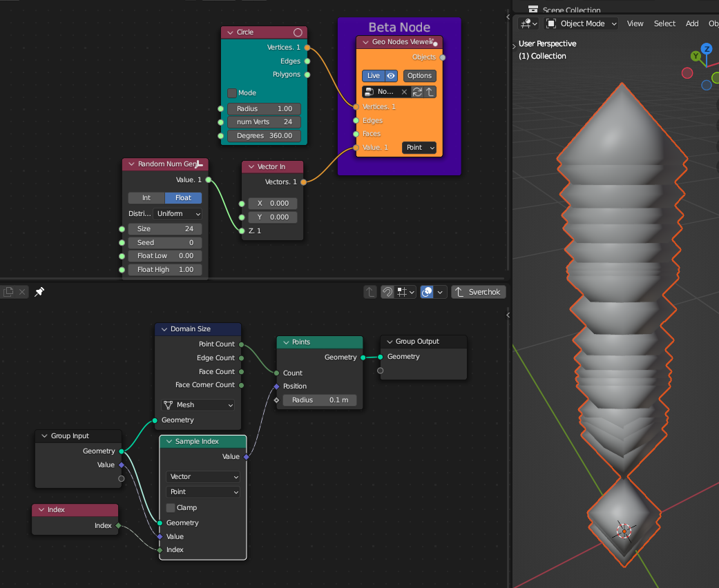Toggle Live button in Geo Nodes Viewer
Viewport: 719px width, 588px height.
pyautogui.click(x=373, y=76)
